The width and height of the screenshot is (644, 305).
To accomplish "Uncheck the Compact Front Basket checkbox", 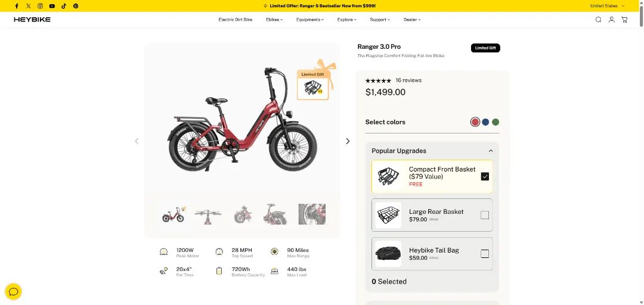I will coord(485,176).
